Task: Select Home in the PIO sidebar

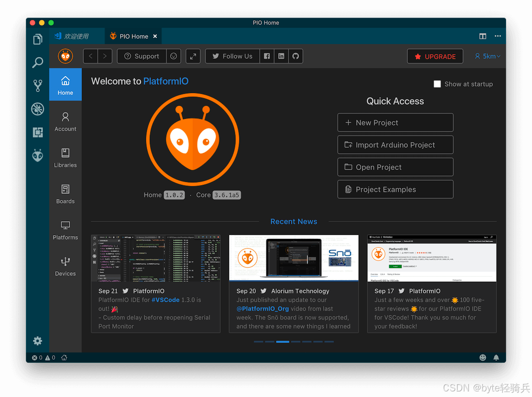Action: click(x=65, y=84)
